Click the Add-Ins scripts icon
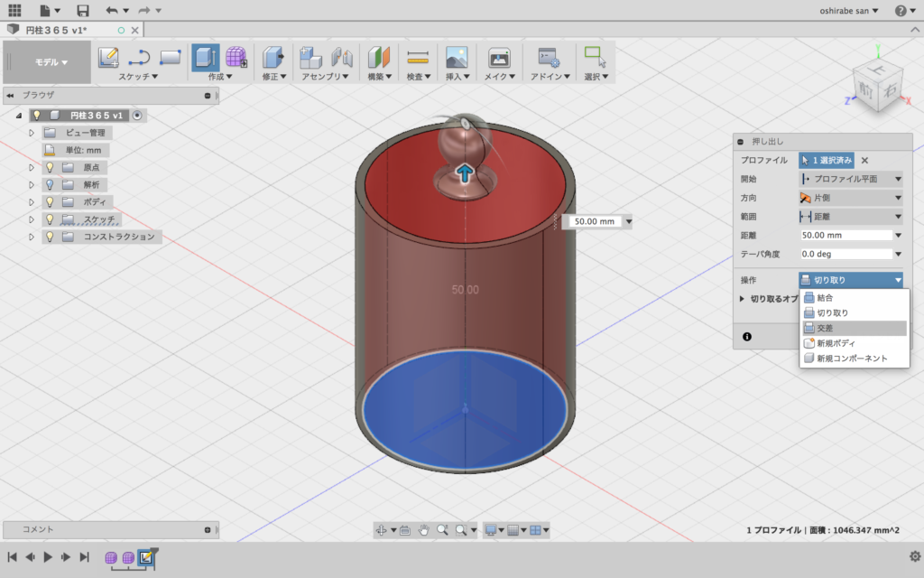The width and height of the screenshot is (924, 578). pyautogui.click(x=550, y=57)
